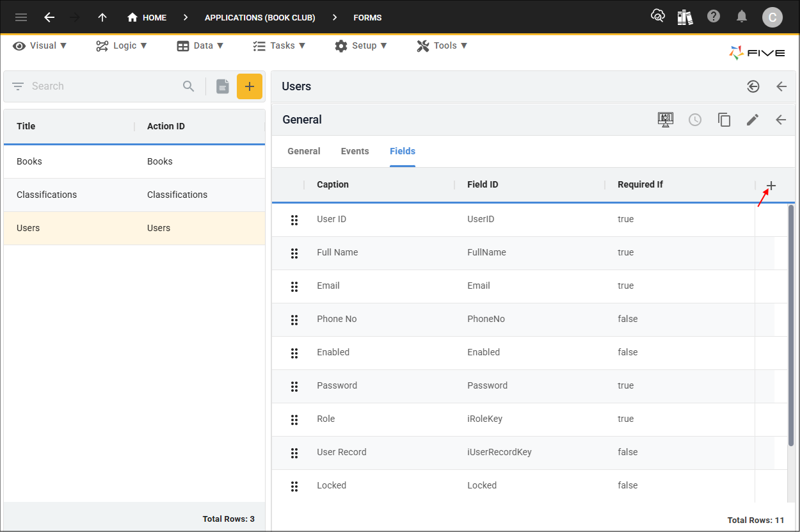Switch to the Events tab
This screenshot has width=800, height=532.
355,151
